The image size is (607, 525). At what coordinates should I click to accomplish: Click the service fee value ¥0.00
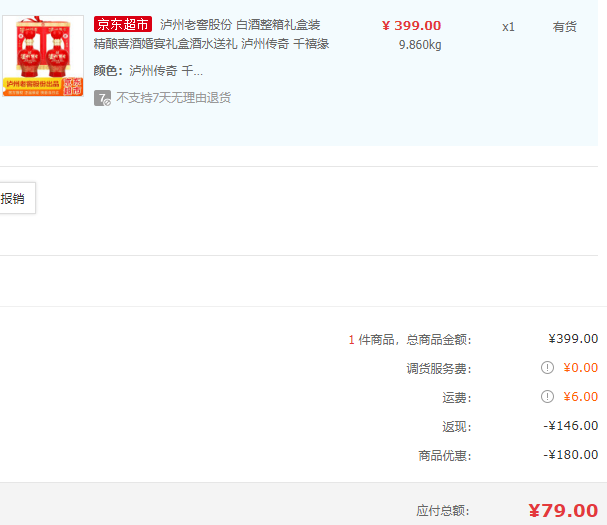click(x=581, y=367)
